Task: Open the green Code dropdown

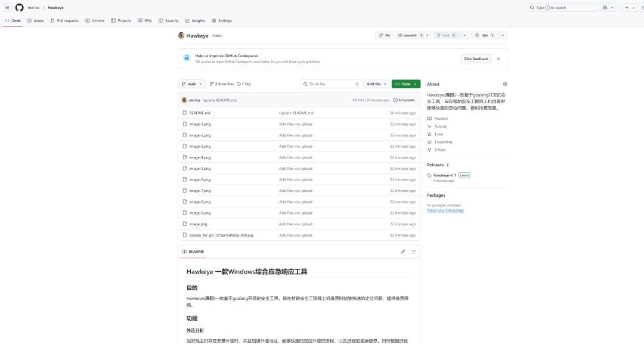Action: click(x=405, y=83)
